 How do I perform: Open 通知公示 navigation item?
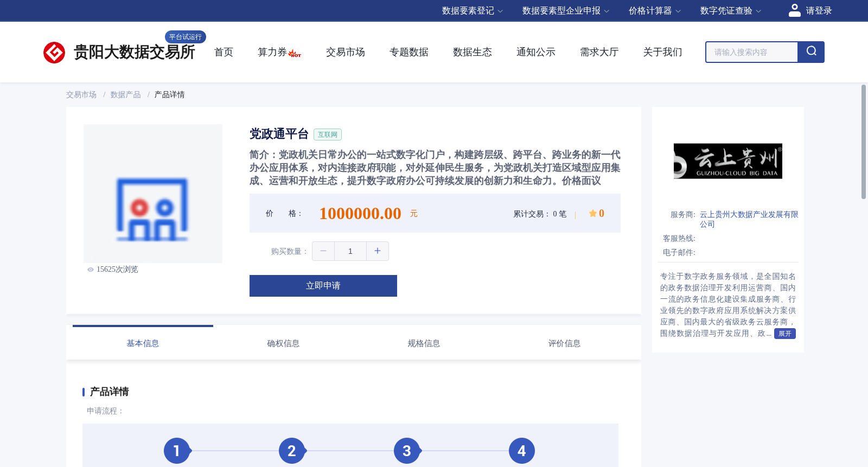coord(536,52)
